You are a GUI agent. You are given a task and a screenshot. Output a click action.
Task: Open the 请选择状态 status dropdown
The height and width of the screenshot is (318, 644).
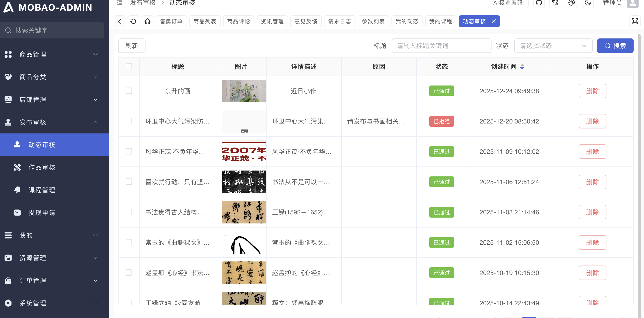tap(553, 46)
